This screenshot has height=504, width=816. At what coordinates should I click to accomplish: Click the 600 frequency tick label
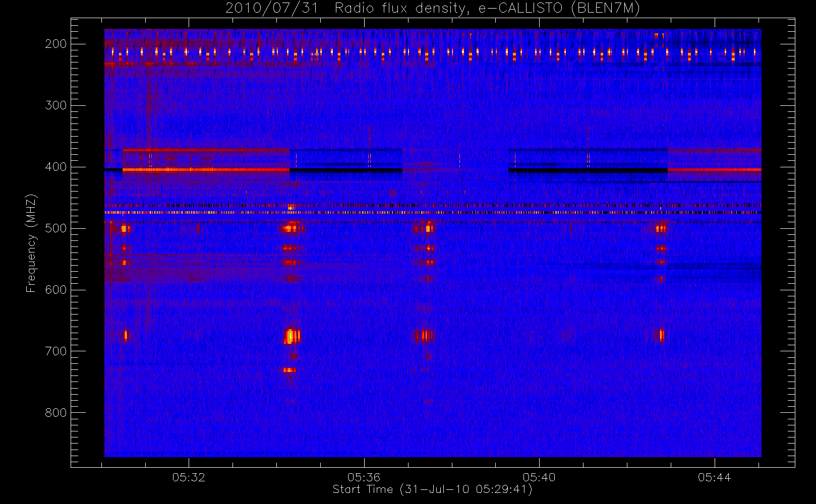pyautogui.click(x=56, y=290)
